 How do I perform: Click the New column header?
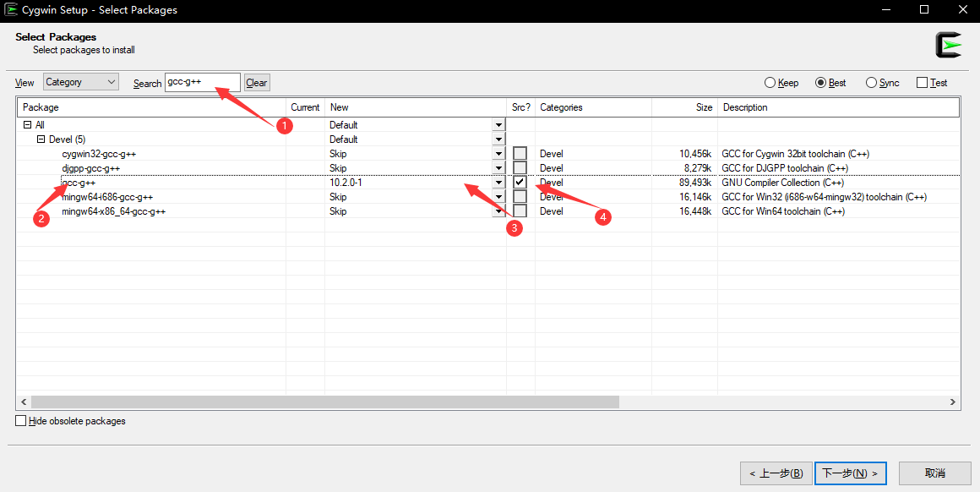click(x=416, y=107)
